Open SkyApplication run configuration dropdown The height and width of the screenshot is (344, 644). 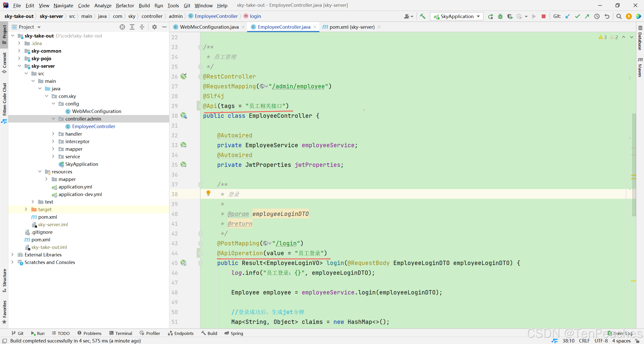(x=478, y=16)
